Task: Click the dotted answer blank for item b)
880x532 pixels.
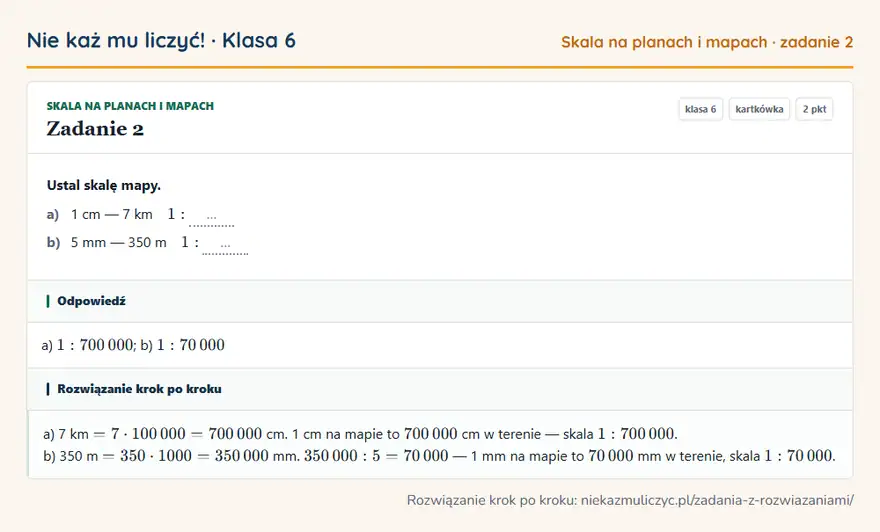Action: tap(225, 246)
